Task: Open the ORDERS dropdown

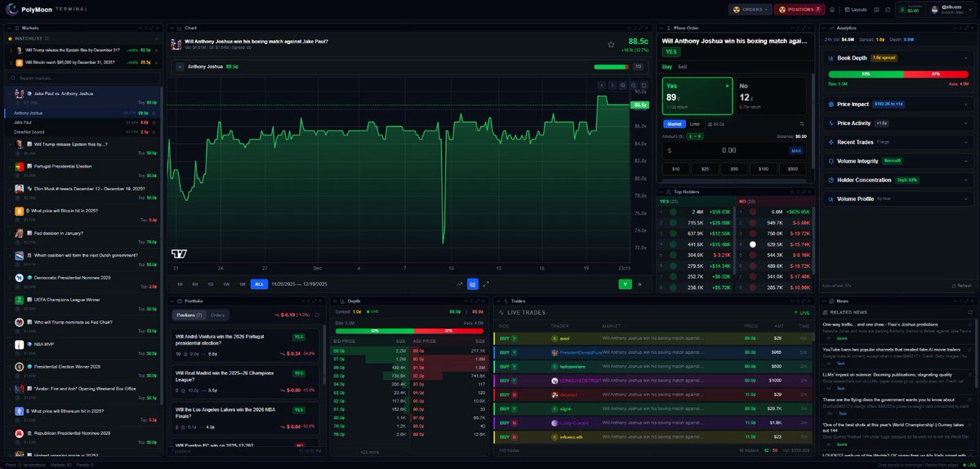Action: [750, 10]
